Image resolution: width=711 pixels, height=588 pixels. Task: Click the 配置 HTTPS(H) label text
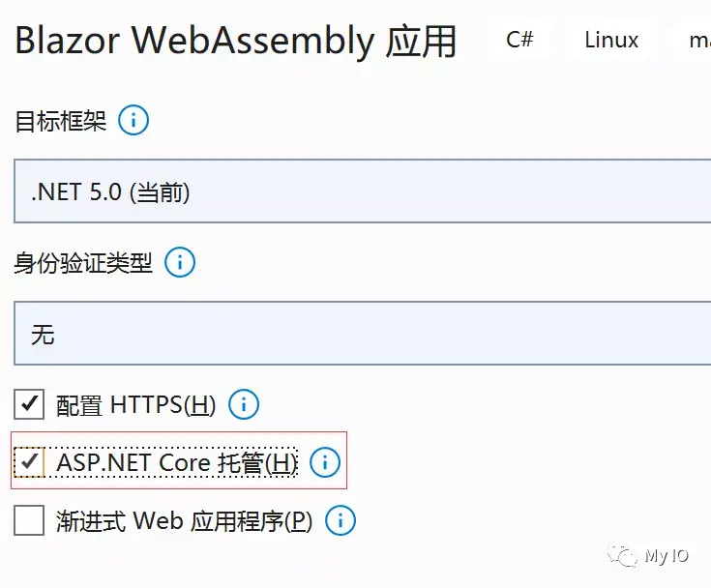pyautogui.click(x=135, y=404)
